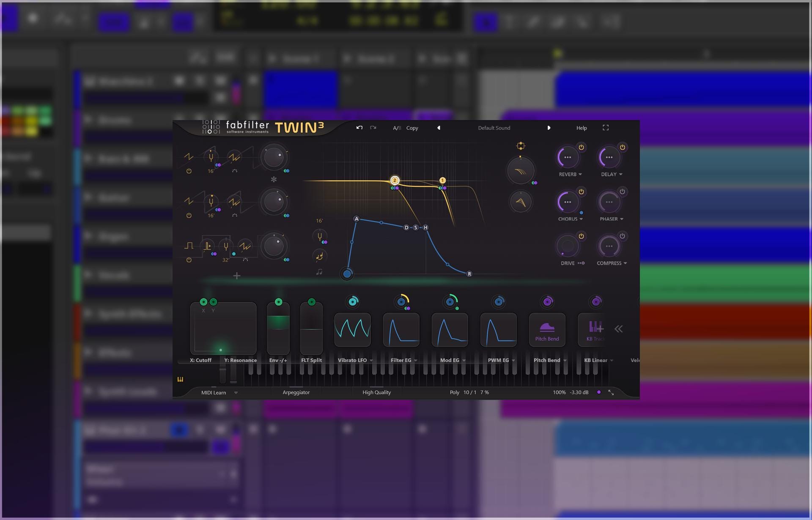
Task: Click the Copy button
Action: tap(412, 128)
